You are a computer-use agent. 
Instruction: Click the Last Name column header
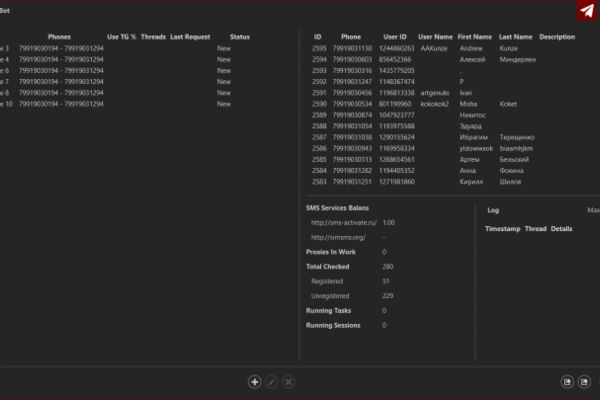(515, 37)
